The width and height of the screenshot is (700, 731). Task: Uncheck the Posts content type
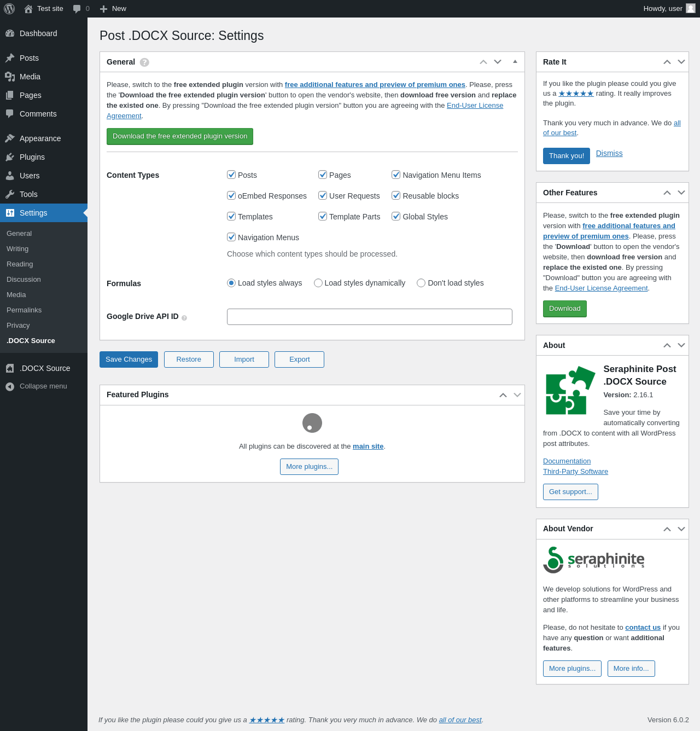coord(231,175)
